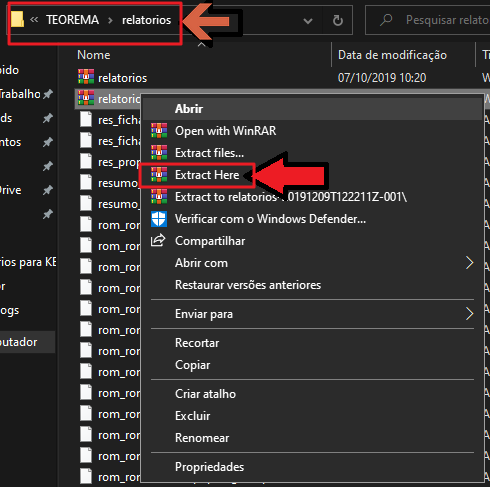Viewport: 490px width, 487px height.
Task: Expand hidden path with double chevron
Action: click(34, 20)
